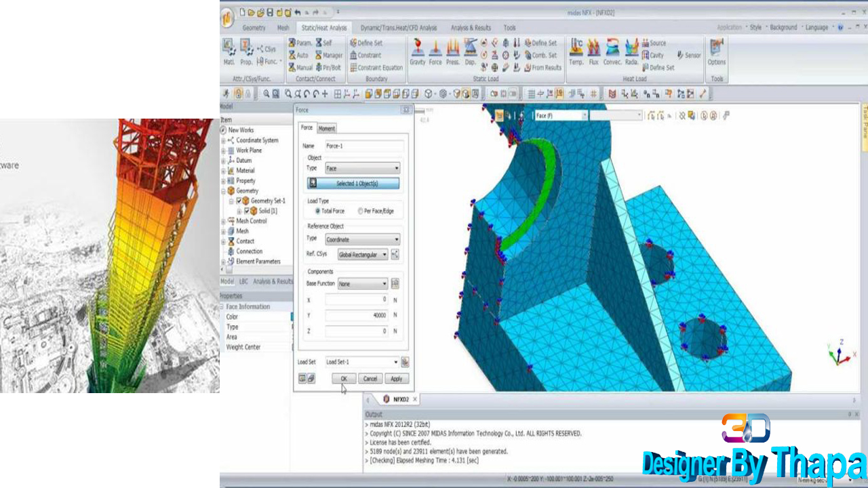Open the Prop. property icon
This screenshot has height=488, width=868.
coord(246,53)
